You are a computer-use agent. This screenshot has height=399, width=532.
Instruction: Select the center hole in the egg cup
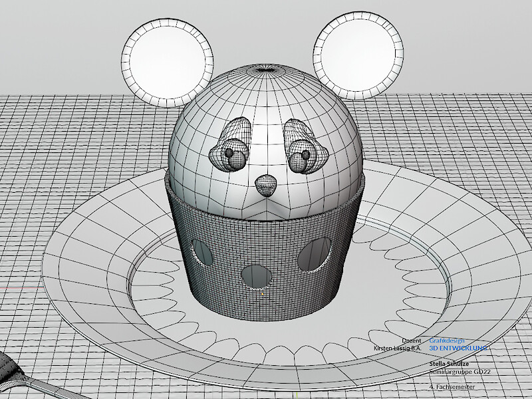pos(257,277)
